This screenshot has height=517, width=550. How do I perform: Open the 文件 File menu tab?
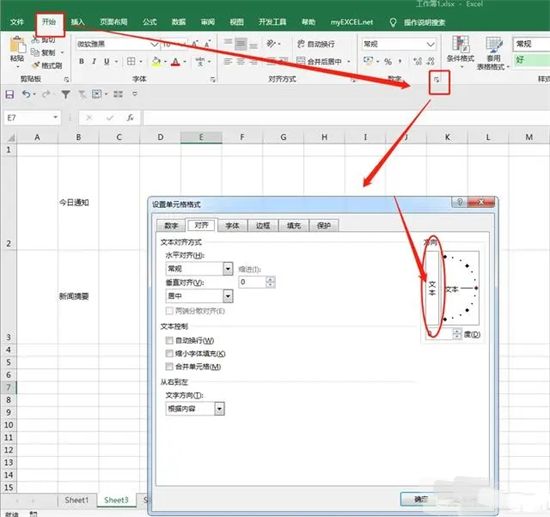tap(16, 22)
